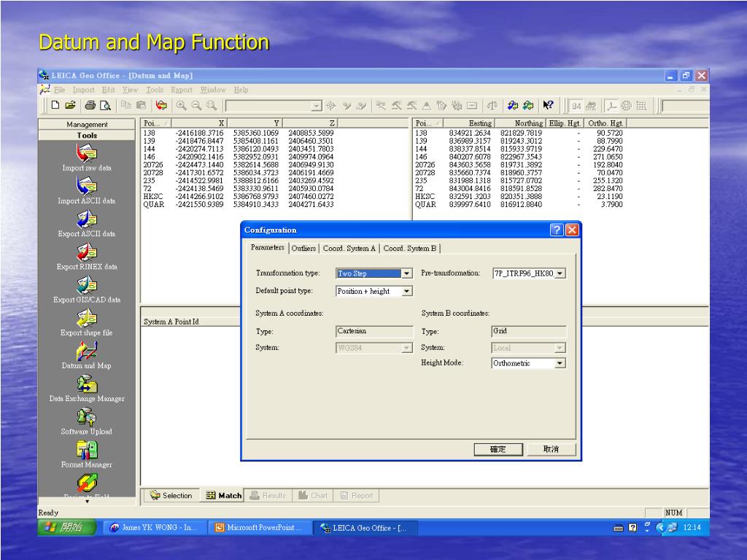747x560 pixels.
Task: Open the Import ASCII data tool
Action: (87, 190)
